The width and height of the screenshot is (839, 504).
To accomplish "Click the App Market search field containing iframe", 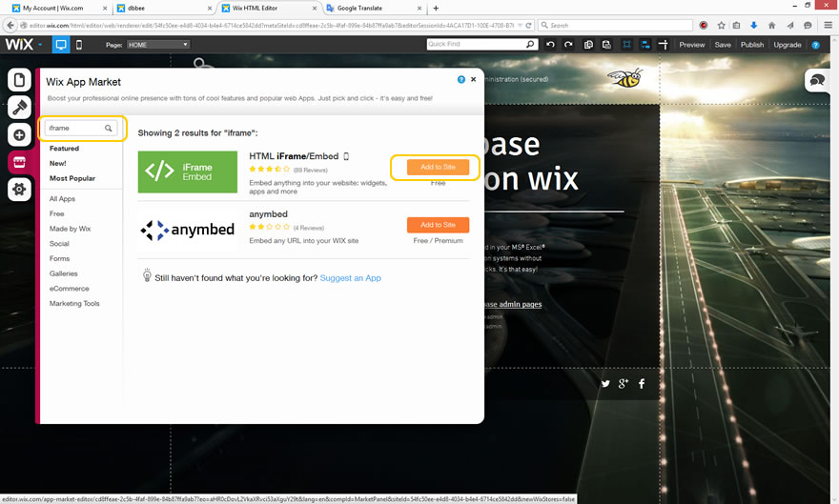I will point(80,129).
